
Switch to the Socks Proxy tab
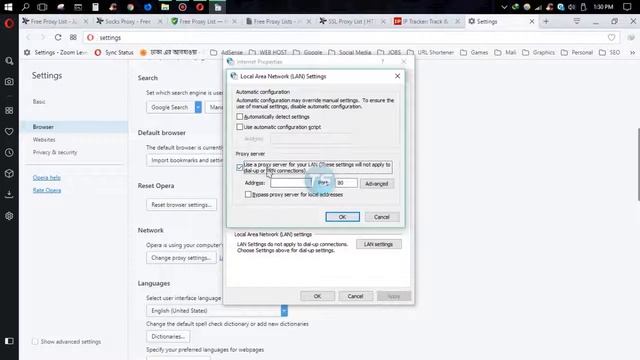(x=127, y=21)
